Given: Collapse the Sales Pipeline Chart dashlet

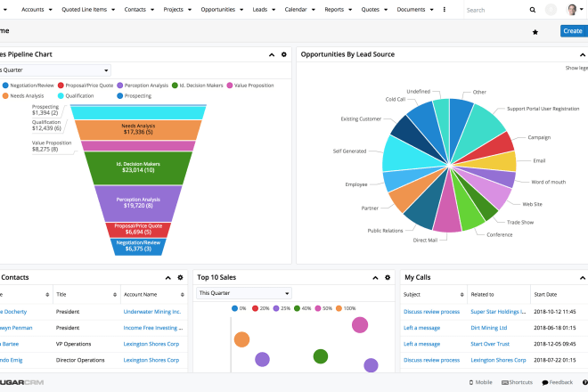Looking at the screenshot, I should (272, 54).
